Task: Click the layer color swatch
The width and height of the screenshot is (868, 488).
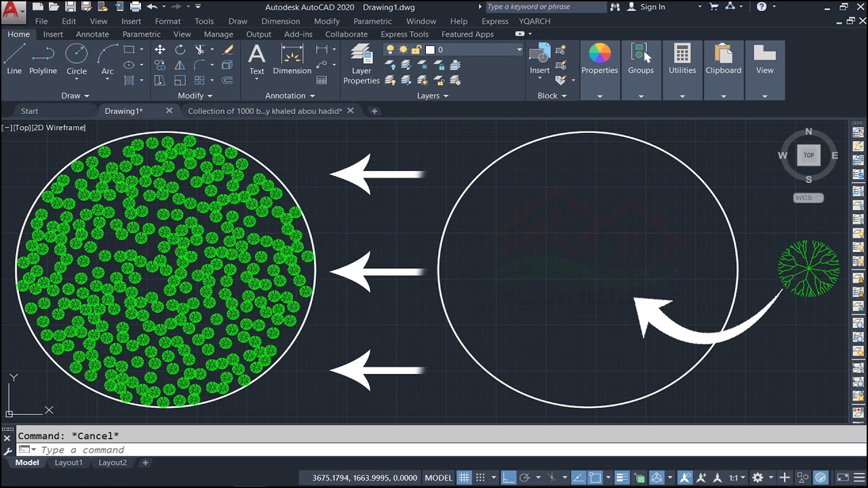Action: tap(430, 49)
